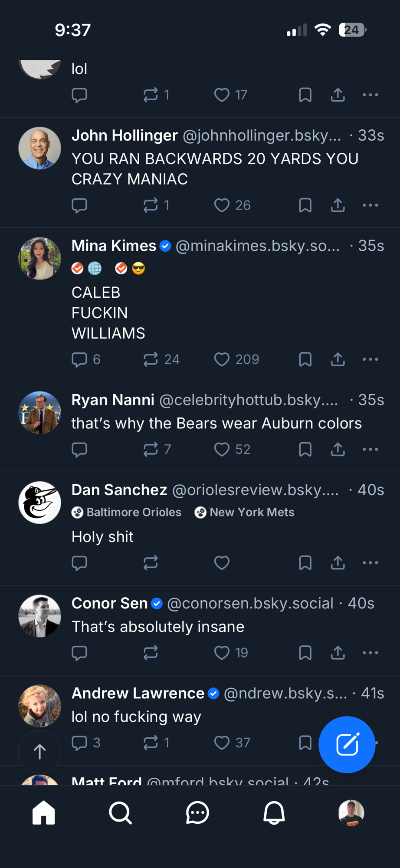Viewport: 400px width, 868px height.
Task: Open more options on Mina Kimes' post
Action: click(x=370, y=359)
